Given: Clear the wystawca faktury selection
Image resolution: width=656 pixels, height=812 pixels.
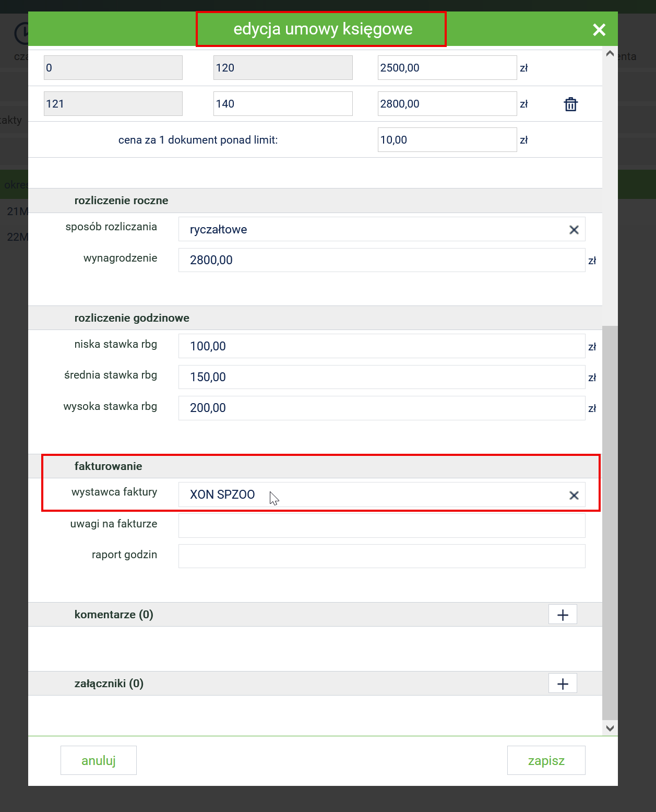Looking at the screenshot, I should [574, 495].
